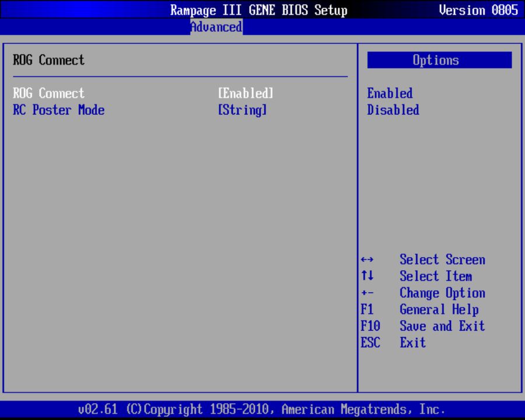Click the ROG Connect section heading
Image resolution: width=525 pixels, height=420 pixels.
pyautogui.click(x=48, y=60)
